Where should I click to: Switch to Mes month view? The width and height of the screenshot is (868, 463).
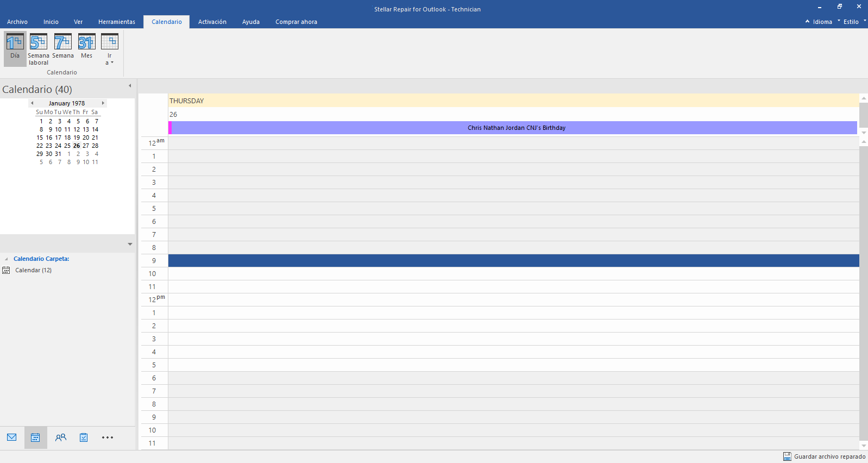[x=86, y=47]
